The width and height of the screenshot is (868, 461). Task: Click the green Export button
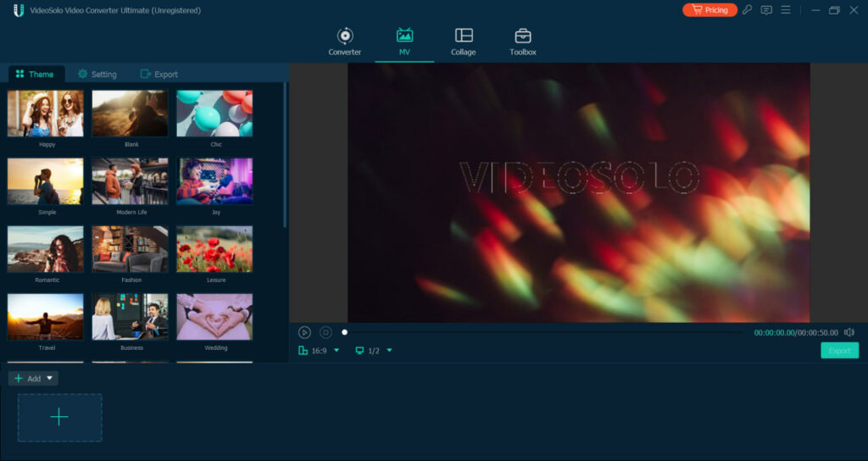click(840, 350)
